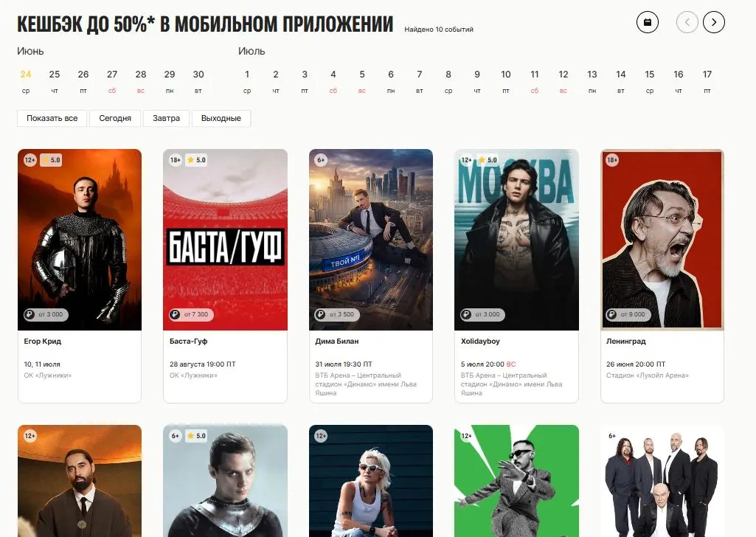The width and height of the screenshot is (756, 537).
Task: Select June 24 in date strip
Action: [26, 81]
